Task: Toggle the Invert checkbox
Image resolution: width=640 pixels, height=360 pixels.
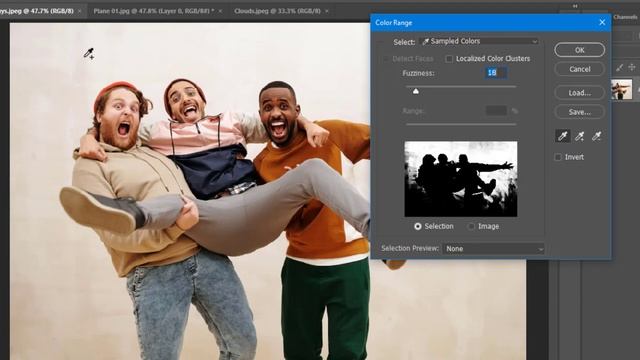Action: [558, 157]
